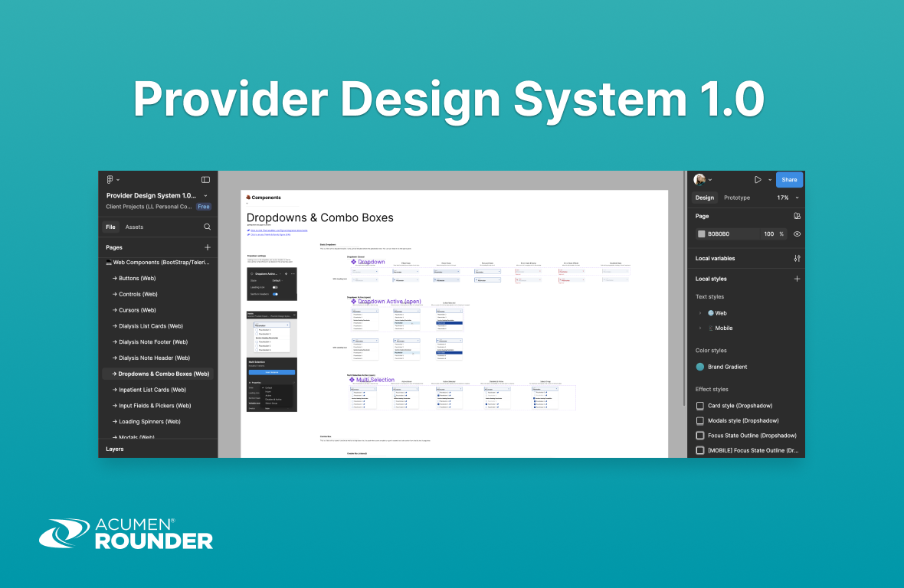The width and height of the screenshot is (904, 588).
Task: Collapse the left sidebar using the layout icon
Action: coord(205,179)
